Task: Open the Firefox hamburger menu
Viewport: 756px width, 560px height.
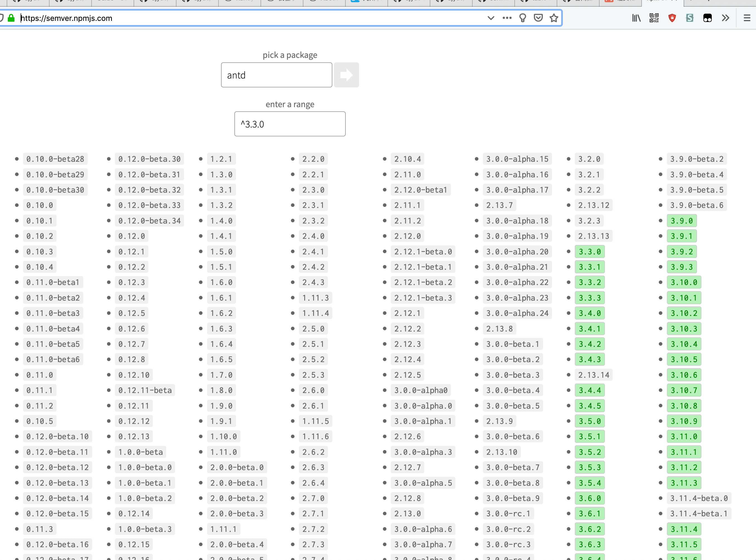Action: [747, 18]
